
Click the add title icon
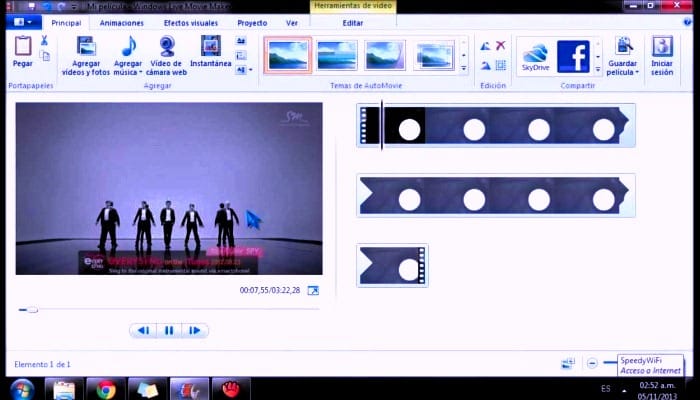point(241,41)
